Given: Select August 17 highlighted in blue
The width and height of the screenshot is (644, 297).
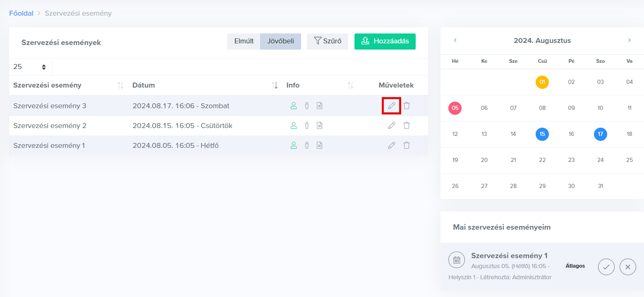Looking at the screenshot, I should coord(601,134).
